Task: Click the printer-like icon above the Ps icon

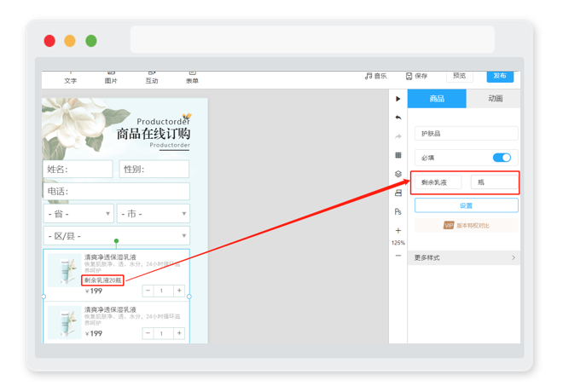Action: (398, 193)
